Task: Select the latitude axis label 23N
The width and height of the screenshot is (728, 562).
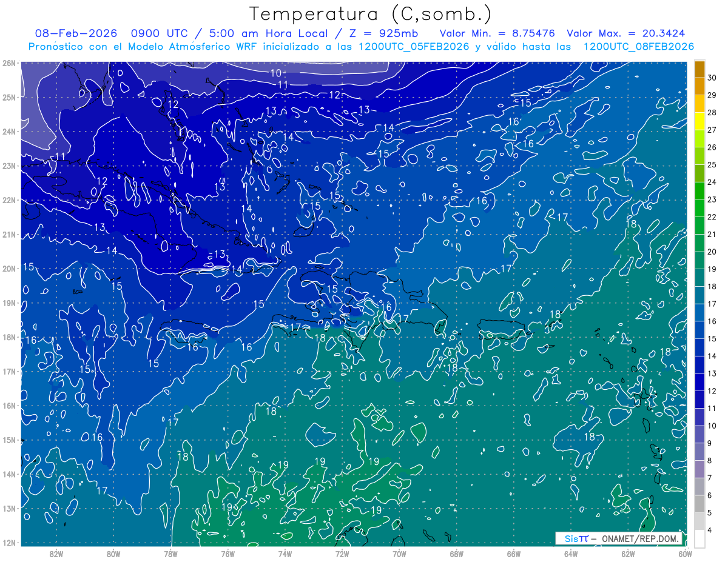Action: pos(8,166)
